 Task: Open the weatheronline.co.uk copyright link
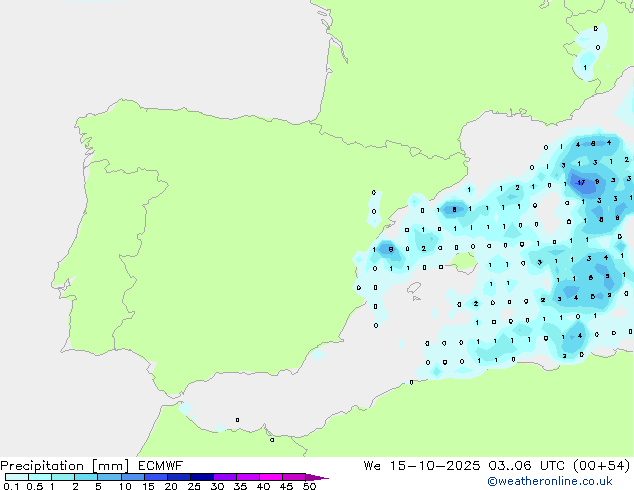550,481
